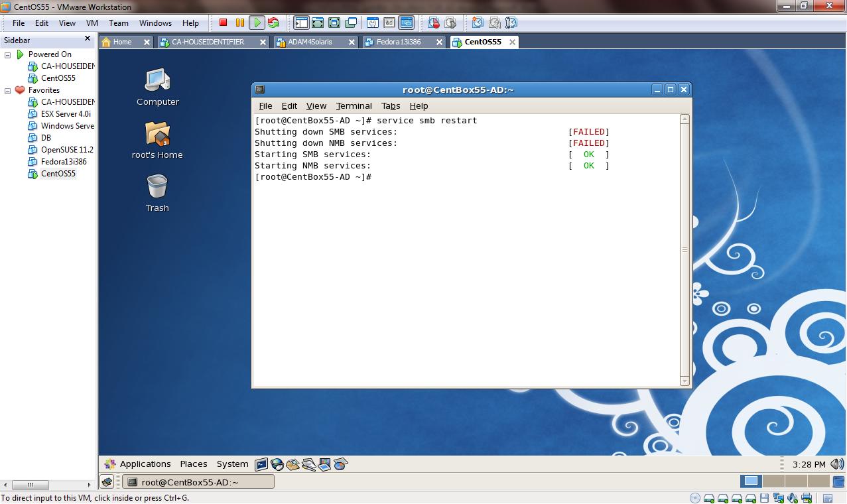Click the terminal scrollbar up arrow
The height and width of the screenshot is (504, 847).
(685, 119)
